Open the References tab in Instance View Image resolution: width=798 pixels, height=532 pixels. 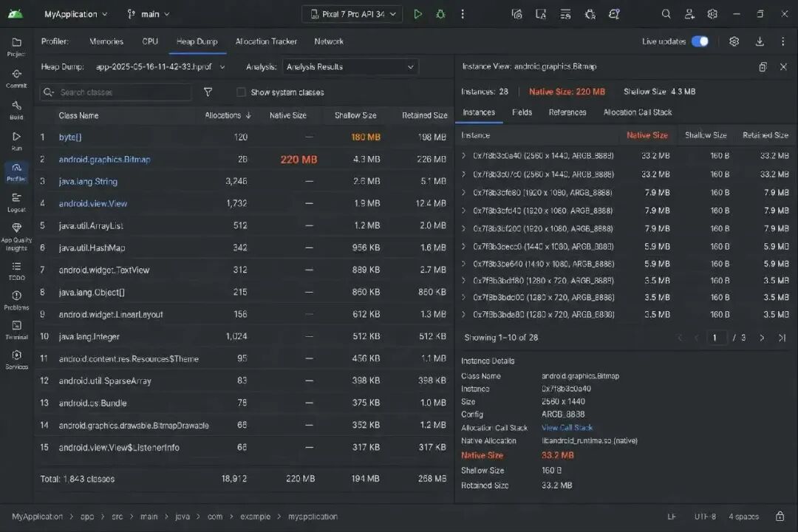click(x=567, y=112)
